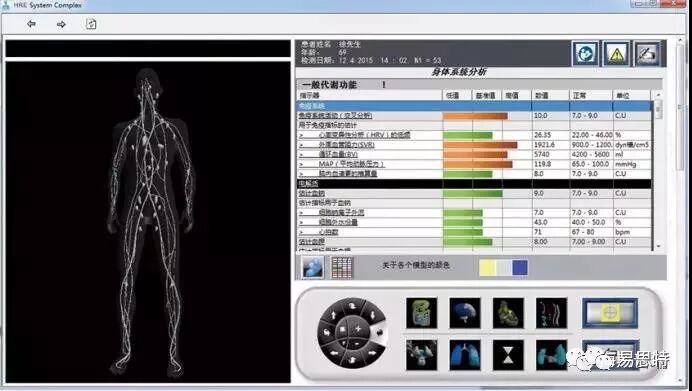Click the value 119.8 in the table
The width and height of the screenshot is (692, 391).
click(542, 164)
